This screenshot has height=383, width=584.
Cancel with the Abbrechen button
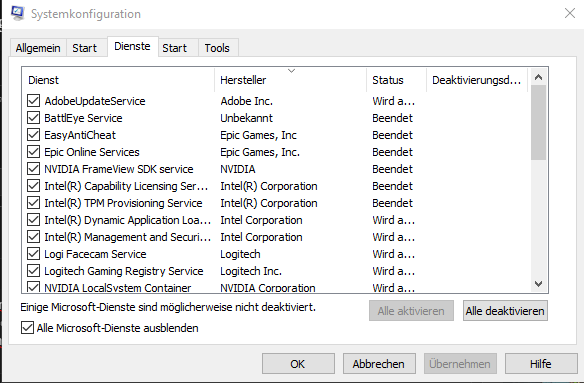[379, 364]
